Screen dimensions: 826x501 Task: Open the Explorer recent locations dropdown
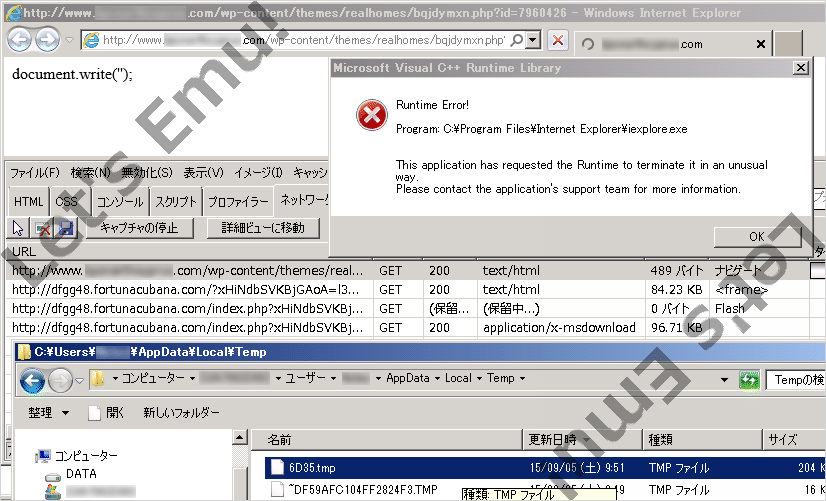pos(79,380)
